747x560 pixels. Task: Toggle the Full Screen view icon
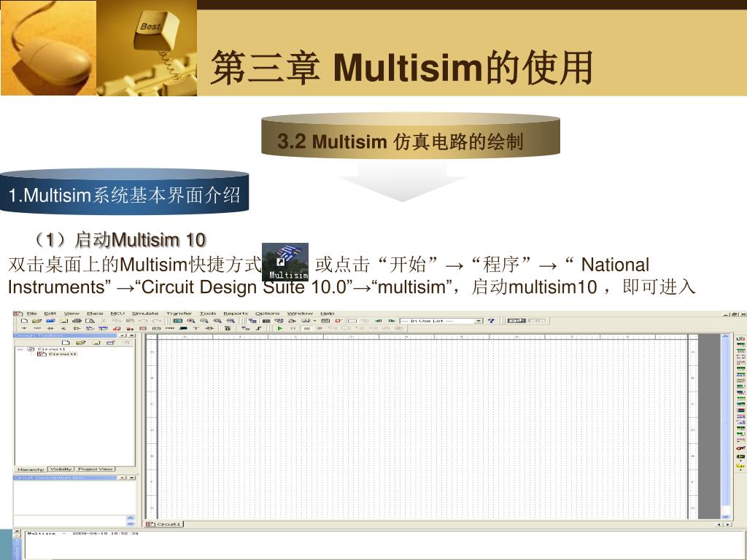[177, 321]
